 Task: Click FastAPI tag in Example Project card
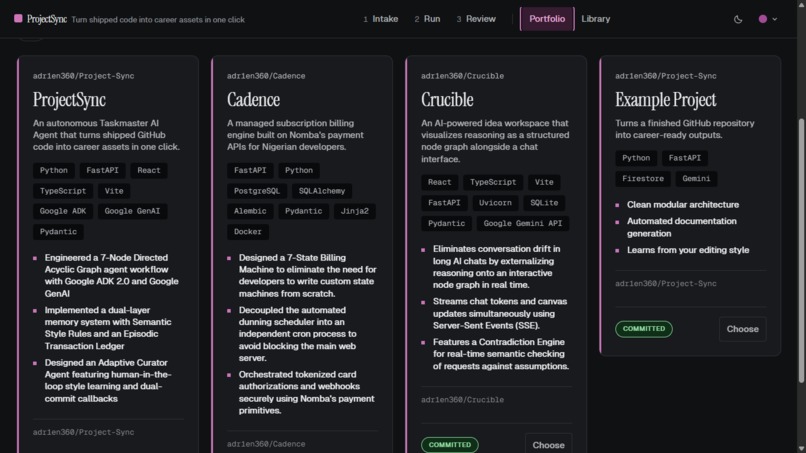[685, 158]
